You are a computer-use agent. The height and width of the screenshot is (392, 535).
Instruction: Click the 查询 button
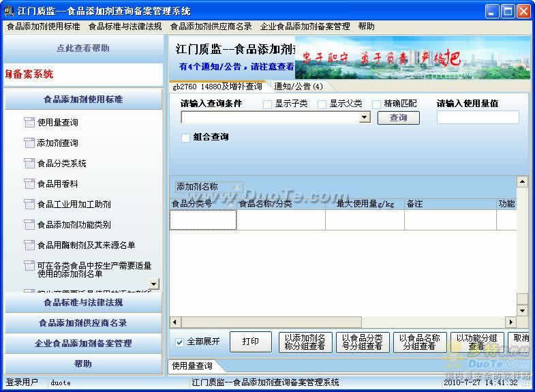(398, 118)
